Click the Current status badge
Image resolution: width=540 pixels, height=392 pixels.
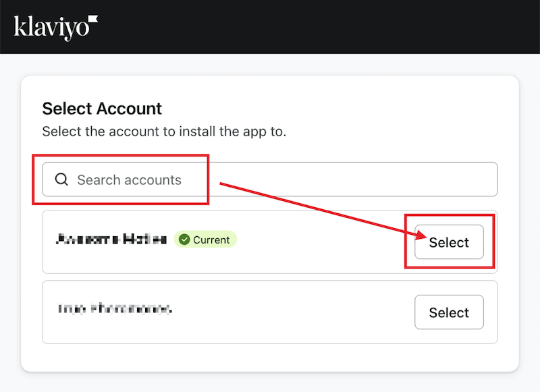205,240
